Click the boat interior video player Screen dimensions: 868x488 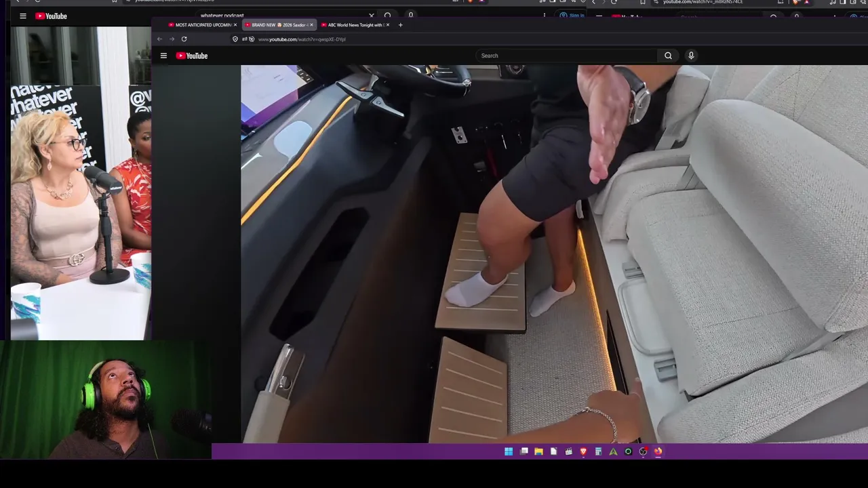554,254
